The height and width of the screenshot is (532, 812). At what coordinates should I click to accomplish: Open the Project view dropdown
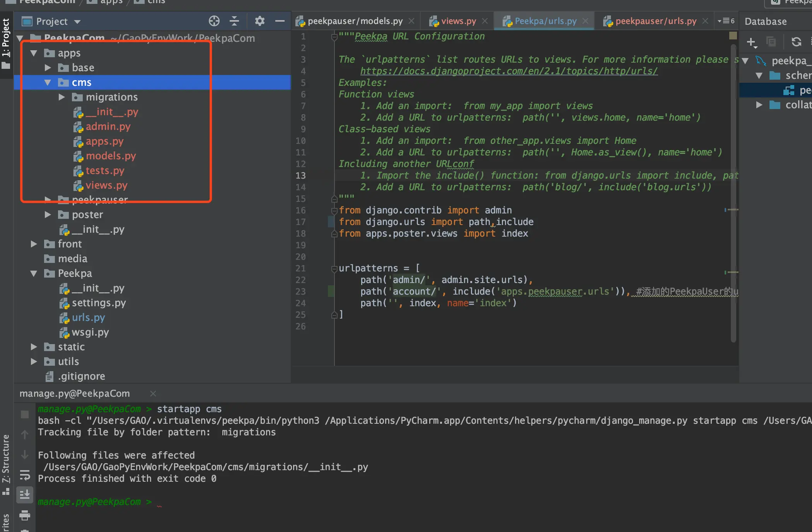[77, 22]
